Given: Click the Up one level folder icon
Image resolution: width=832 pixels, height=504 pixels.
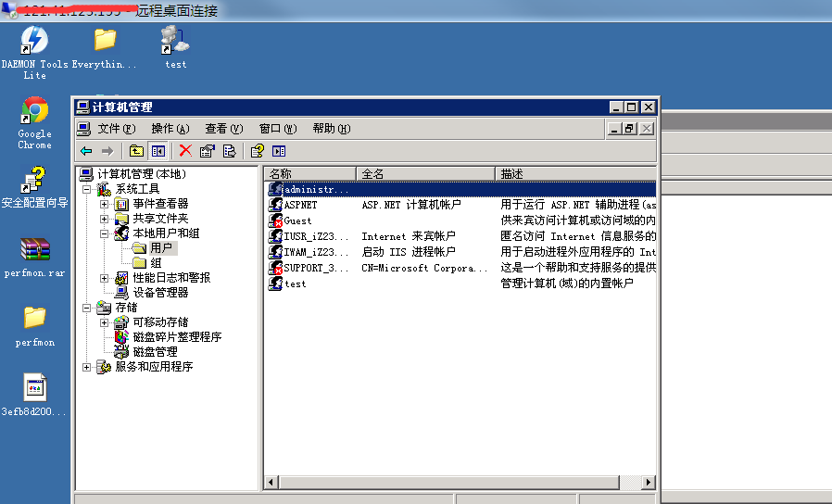Looking at the screenshot, I should coord(136,151).
